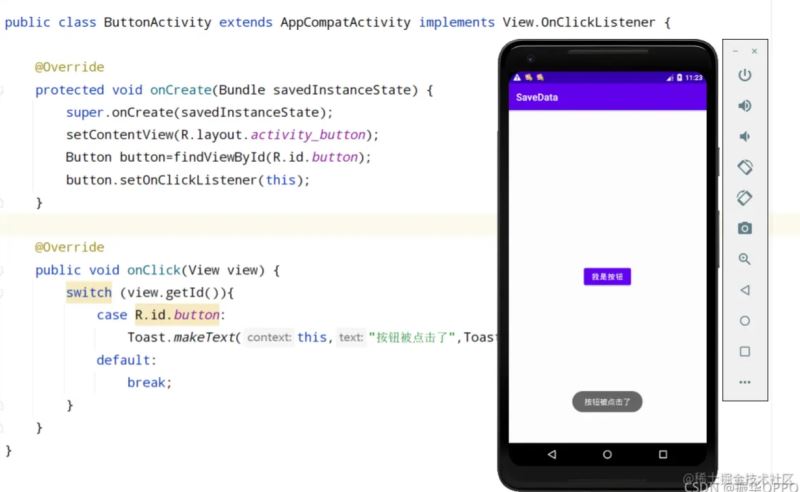800x492 pixels.
Task: Tap the Android Home circle on phone screen
Action: tap(607, 454)
